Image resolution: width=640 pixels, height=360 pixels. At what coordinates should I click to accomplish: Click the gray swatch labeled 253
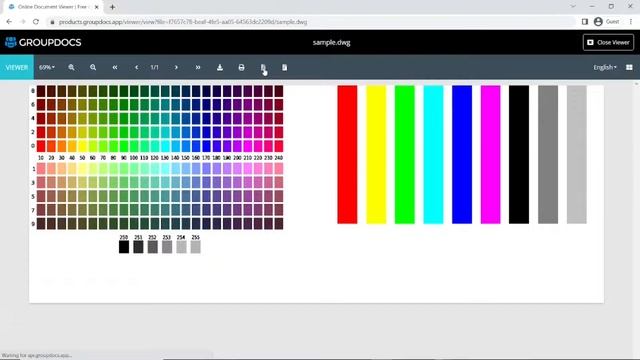pos(167,247)
